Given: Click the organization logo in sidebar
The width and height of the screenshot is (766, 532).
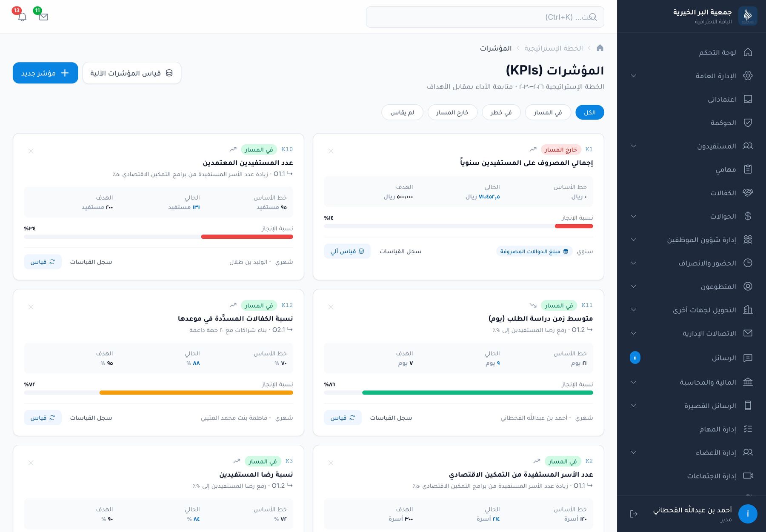Looking at the screenshot, I should (x=748, y=16).
